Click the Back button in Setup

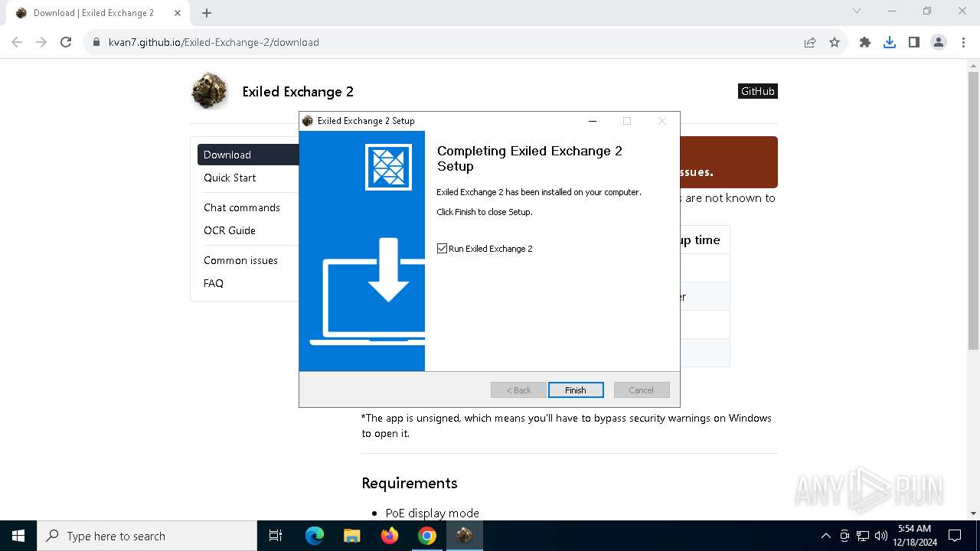click(x=518, y=390)
